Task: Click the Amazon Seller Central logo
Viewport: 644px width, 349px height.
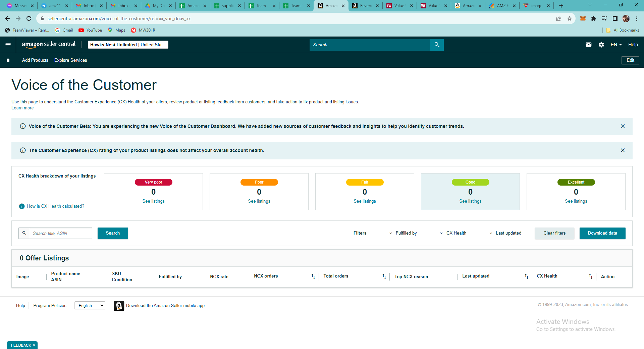Action: 49,45
